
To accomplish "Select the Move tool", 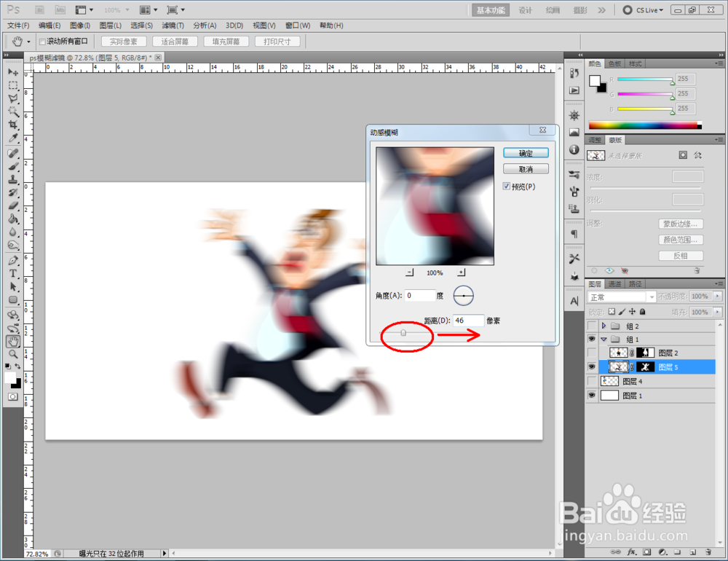I will point(13,72).
